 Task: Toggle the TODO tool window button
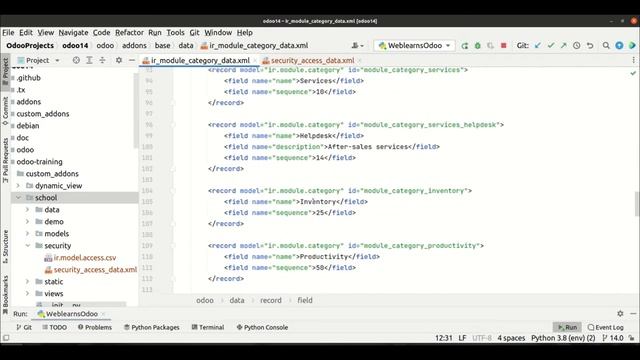coord(54,327)
